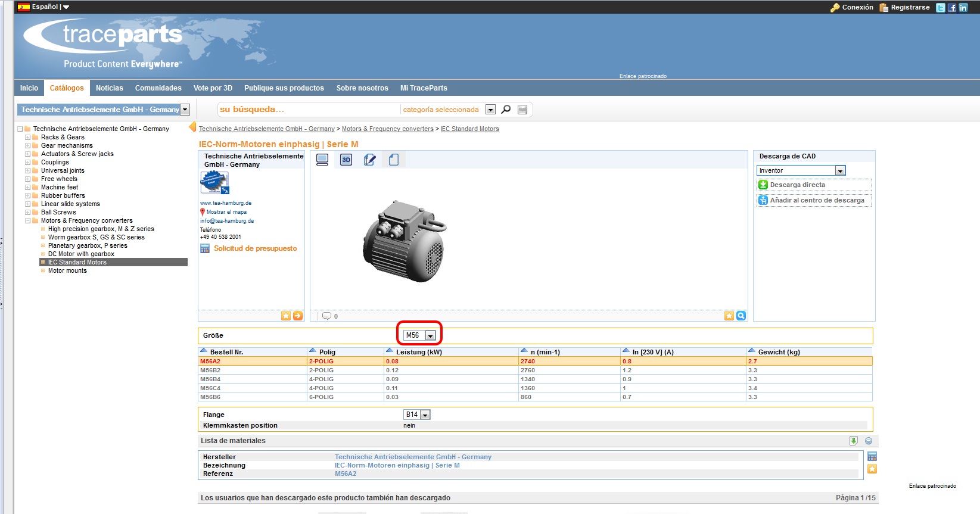Expand the Couplings tree node
Screen dimensions: 980x514
click(27, 163)
